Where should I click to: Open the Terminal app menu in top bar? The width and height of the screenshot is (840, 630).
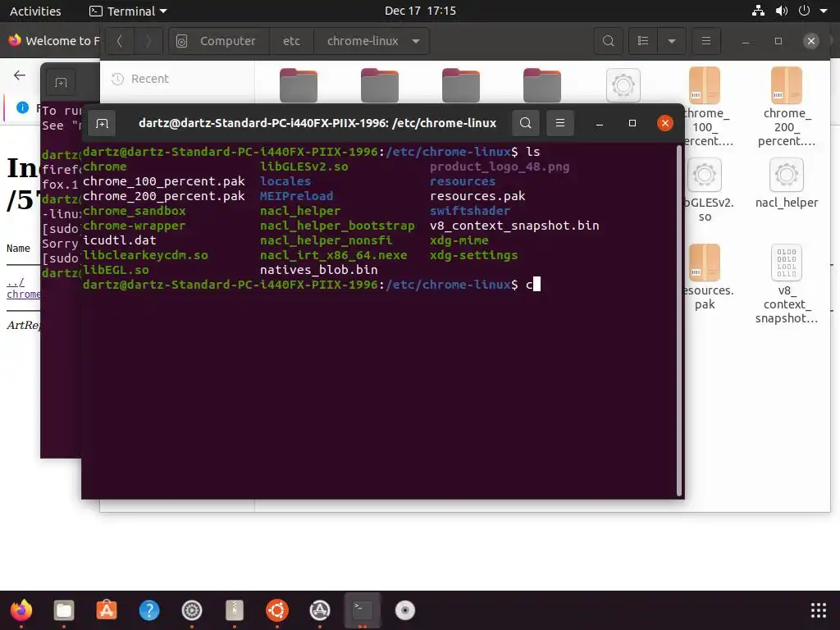tap(128, 11)
